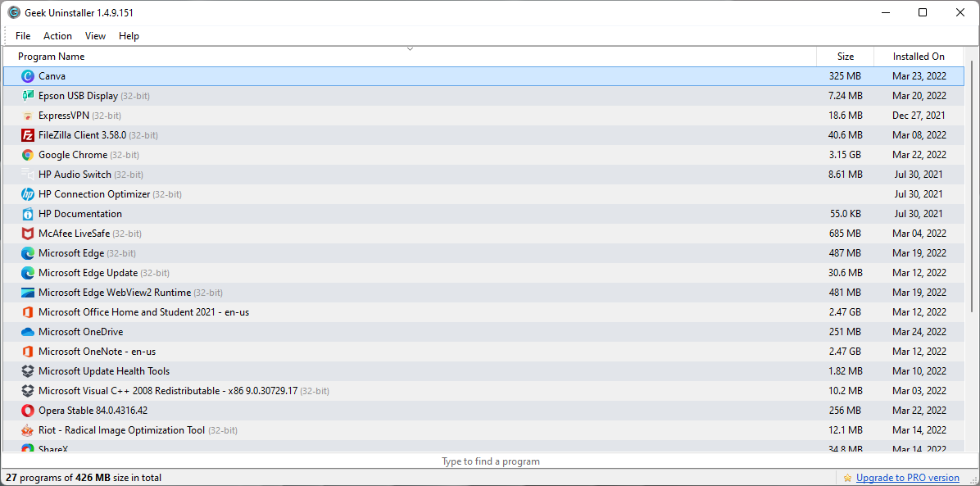Sort by Installed On column header
Screen dimensions: 980x486
[919, 57]
